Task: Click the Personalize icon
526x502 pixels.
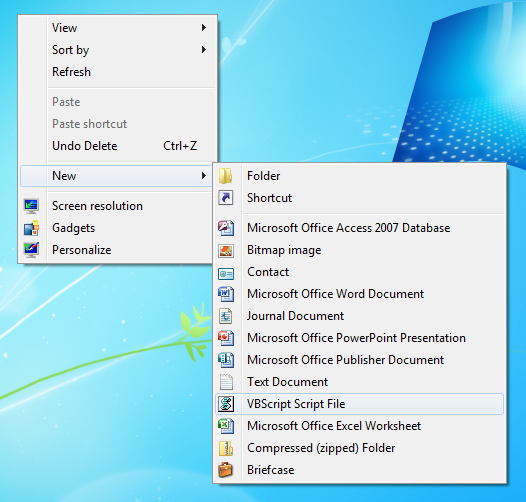Action: click(x=31, y=250)
